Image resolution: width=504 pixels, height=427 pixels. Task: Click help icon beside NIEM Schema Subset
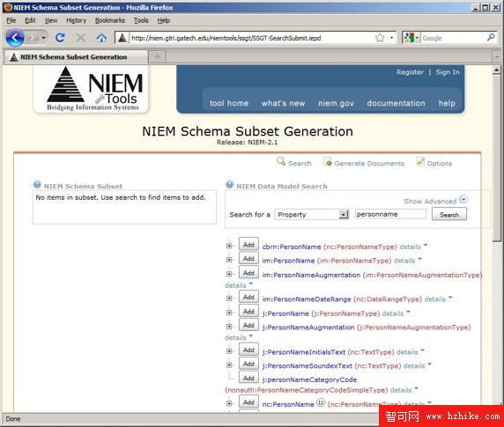[x=37, y=185]
